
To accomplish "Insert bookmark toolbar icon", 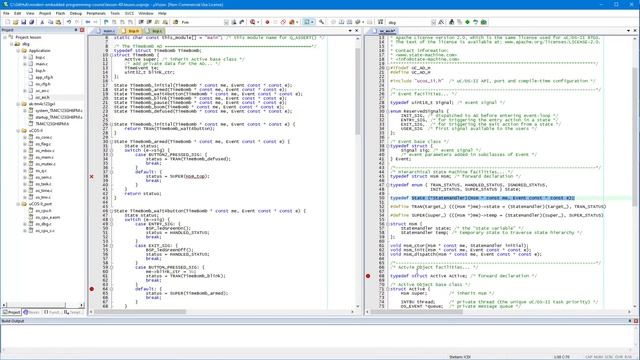I will tap(106, 22).
